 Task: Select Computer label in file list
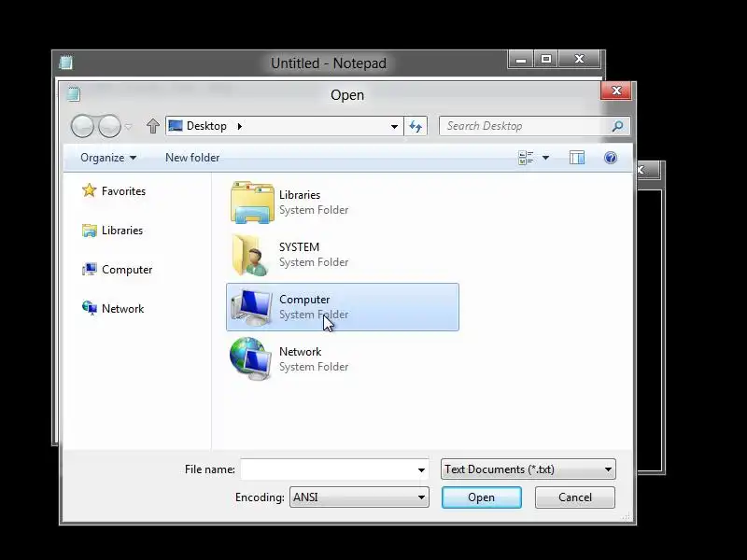click(x=304, y=300)
